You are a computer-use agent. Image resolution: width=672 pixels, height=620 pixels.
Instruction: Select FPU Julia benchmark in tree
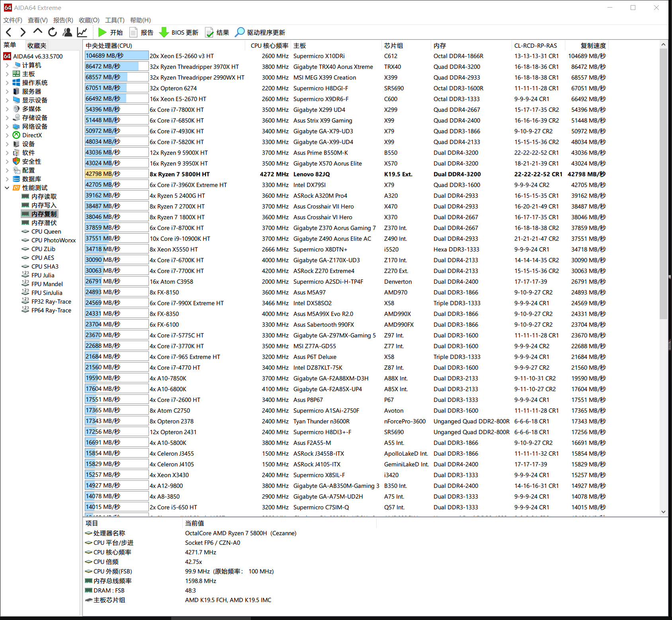(43, 275)
